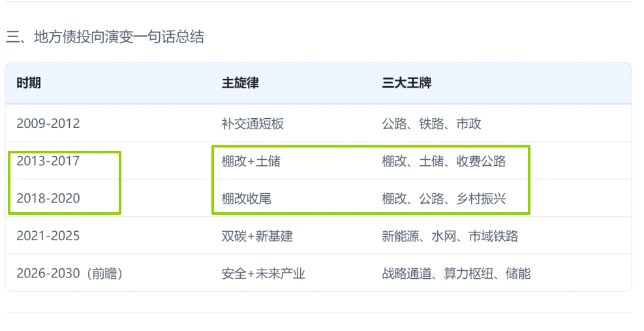Select the 双碳+新基建 theme cell
644x331 pixels.
tap(257, 236)
